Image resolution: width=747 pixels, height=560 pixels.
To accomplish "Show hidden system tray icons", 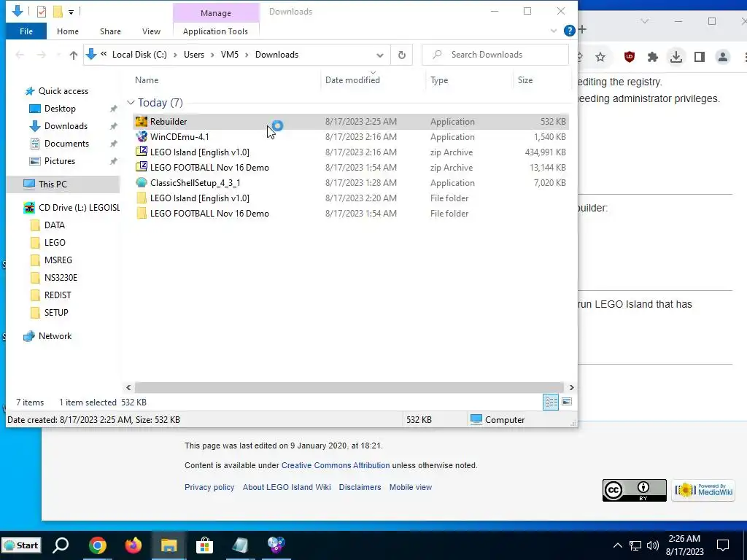I will click(x=617, y=545).
